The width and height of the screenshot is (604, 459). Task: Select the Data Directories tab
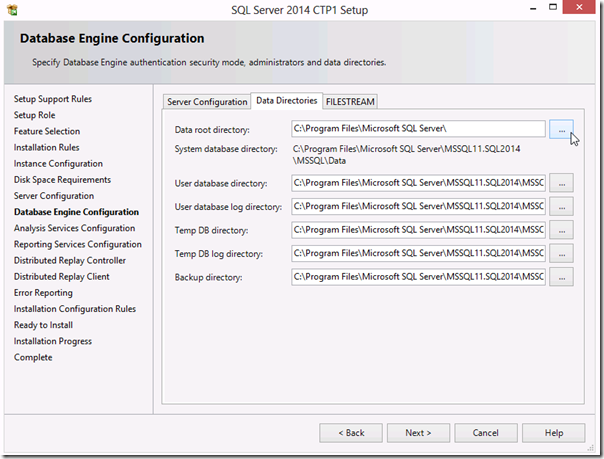[x=287, y=101]
